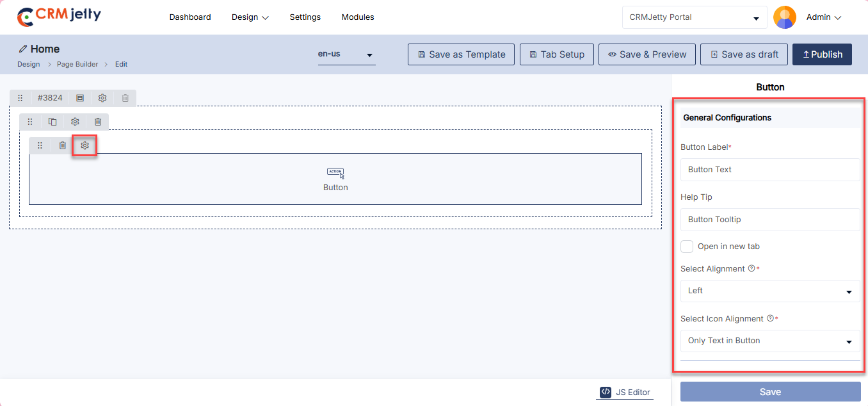
Task: Open the JS Editor link
Action: [625, 392]
